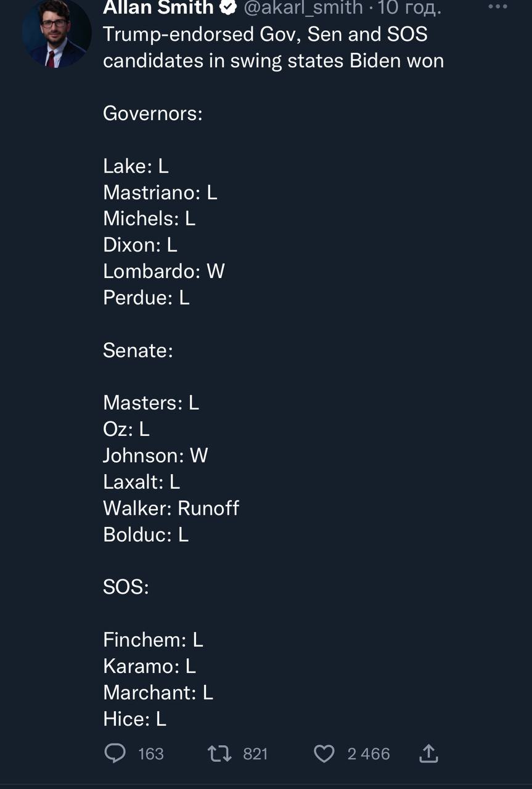Click the "Johnson: W" line
This screenshot has width=532, height=789.
pyautogui.click(x=155, y=456)
